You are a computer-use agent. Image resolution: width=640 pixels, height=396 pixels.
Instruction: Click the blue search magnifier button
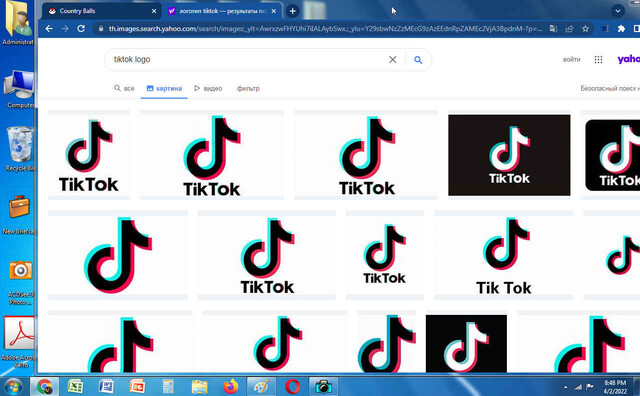tap(418, 60)
